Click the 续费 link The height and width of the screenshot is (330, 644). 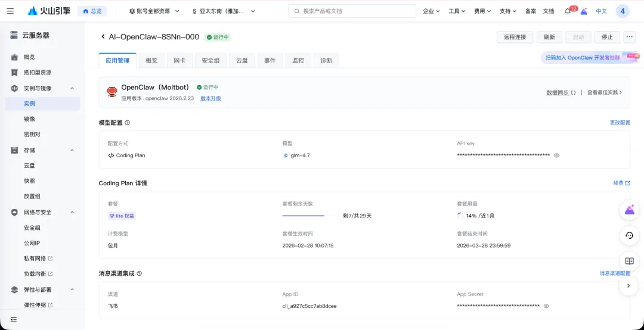tap(621, 183)
